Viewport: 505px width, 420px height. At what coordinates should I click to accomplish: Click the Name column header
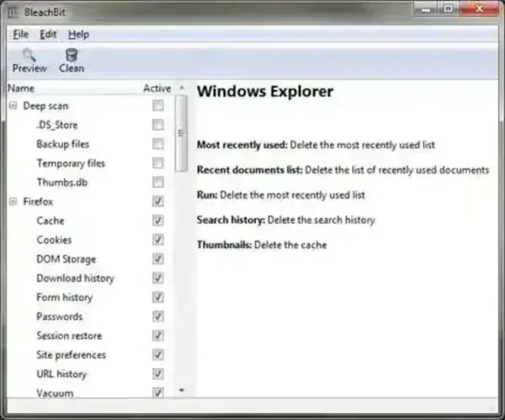point(21,88)
